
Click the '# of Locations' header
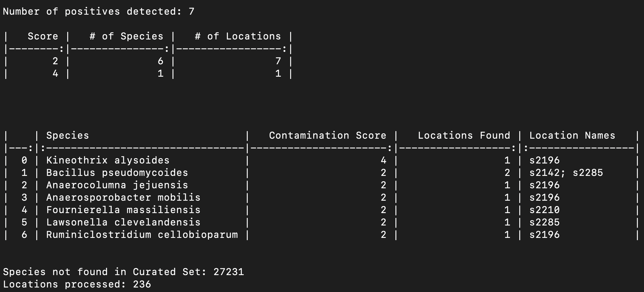coord(238,36)
